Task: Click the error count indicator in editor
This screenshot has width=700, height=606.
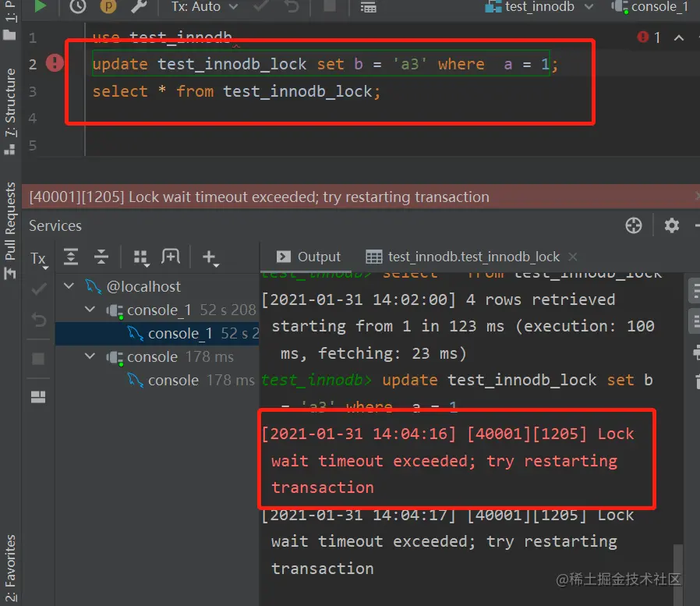Action: pos(649,37)
